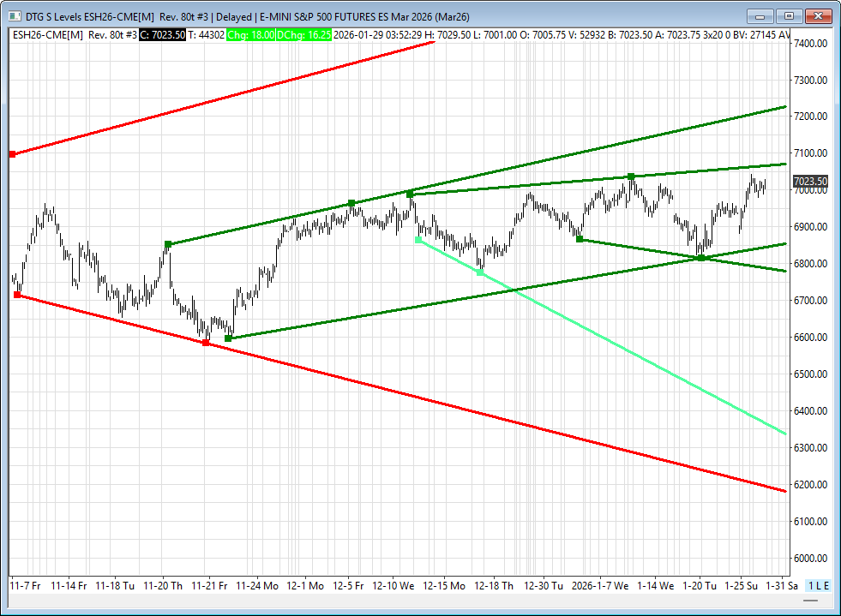841x616 pixels.
Task: Select the dark green anchor at the January peak
Action: click(x=631, y=176)
